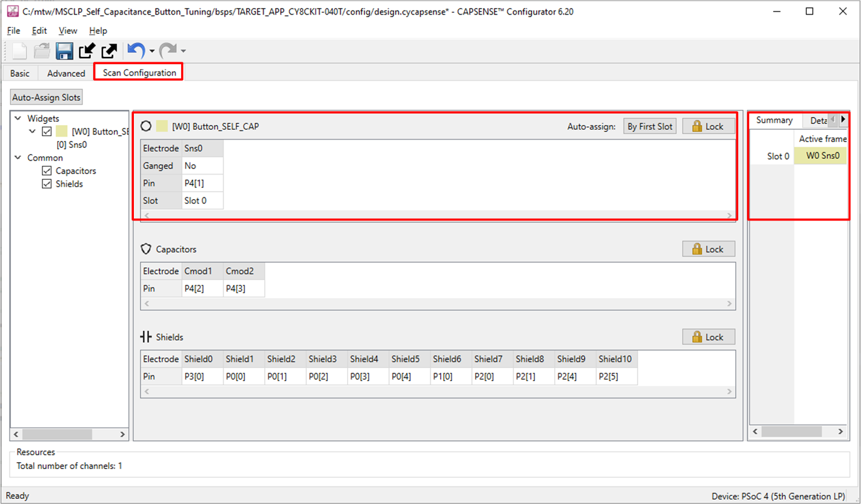The height and width of the screenshot is (504, 861).
Task: Select the [0] Sns0 tree item
Action: click(72, 144)
